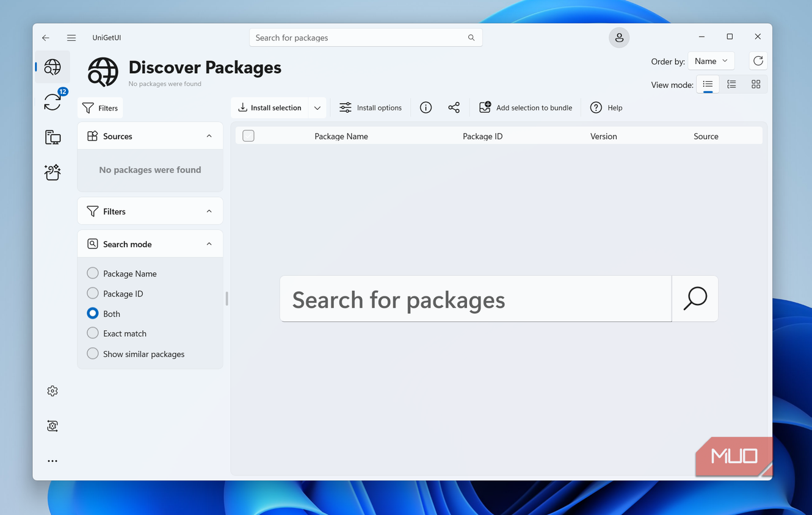Open Install selection dropdown arrow

[x=317, y=108]
